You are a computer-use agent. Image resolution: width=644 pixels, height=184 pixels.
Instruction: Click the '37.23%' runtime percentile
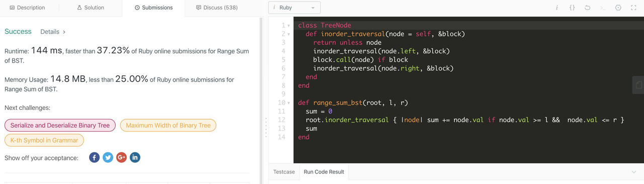113,50
